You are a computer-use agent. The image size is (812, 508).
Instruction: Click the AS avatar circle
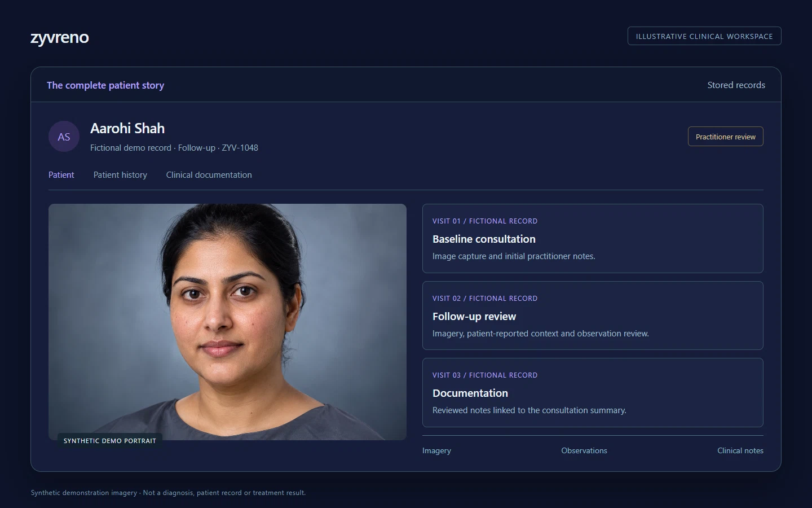[64, 137]
